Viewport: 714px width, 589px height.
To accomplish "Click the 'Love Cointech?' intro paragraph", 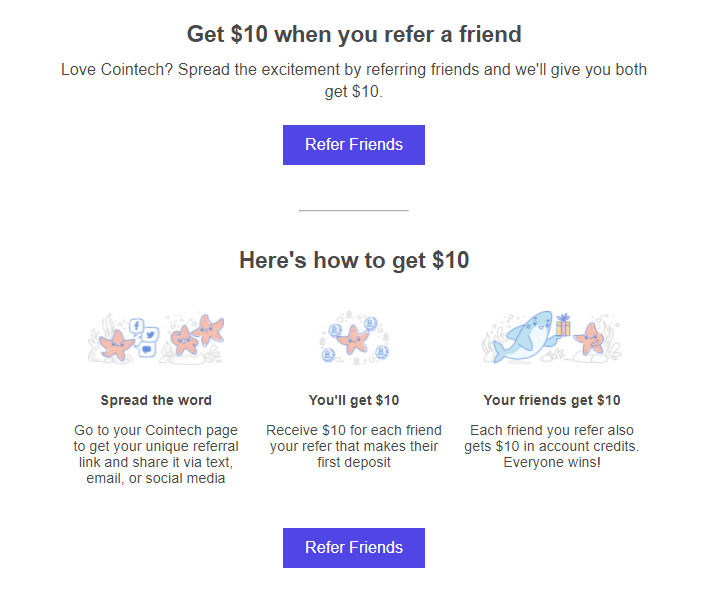I will 354,80.
